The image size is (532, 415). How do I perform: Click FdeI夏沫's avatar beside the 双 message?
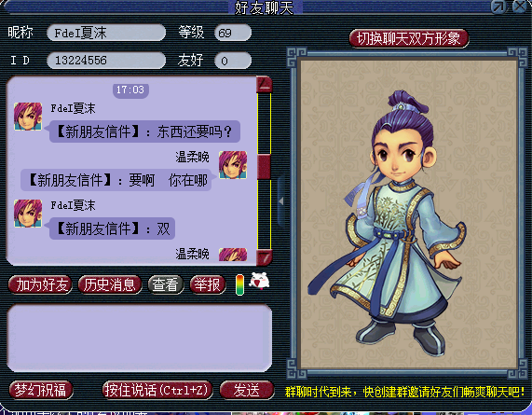[x=28, y=214]
